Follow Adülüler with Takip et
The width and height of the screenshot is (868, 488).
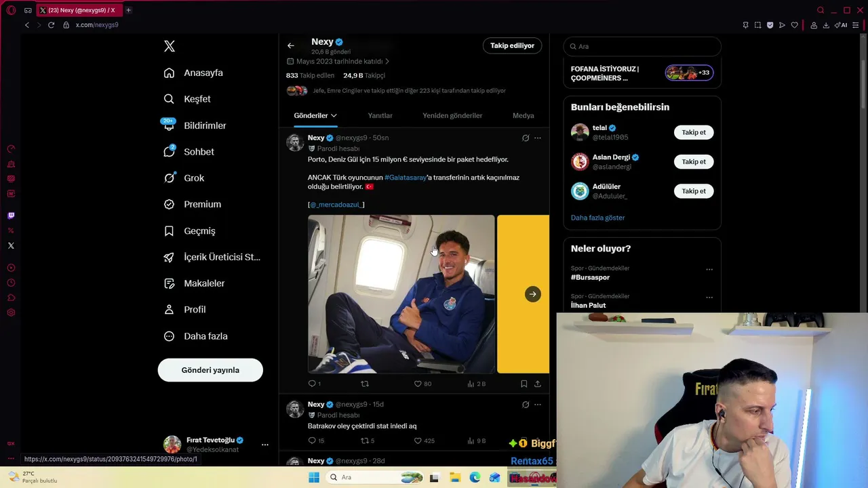click(x=694, y=191)
